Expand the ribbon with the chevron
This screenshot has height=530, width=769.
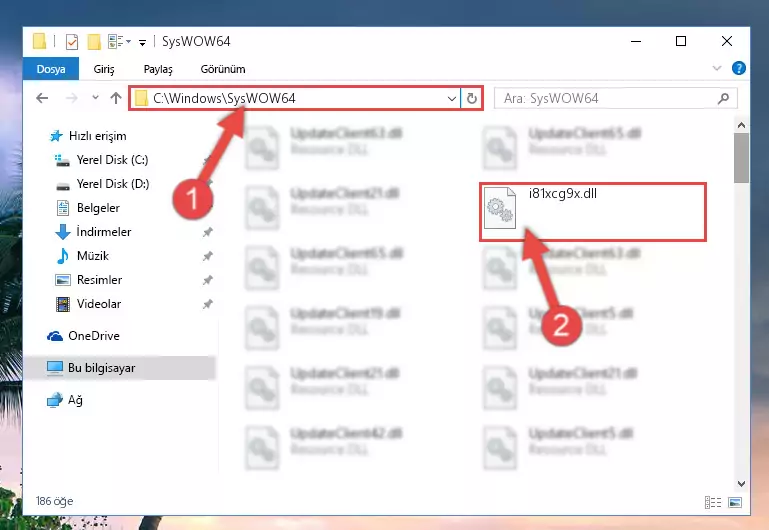[x=717, y=69]
